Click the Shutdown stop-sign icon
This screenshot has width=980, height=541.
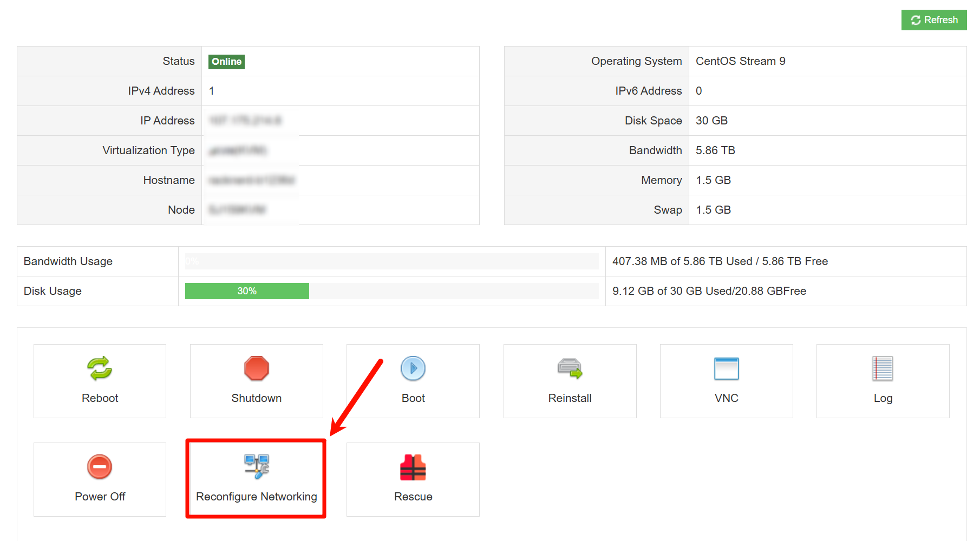pyautogui.click(x=256, y=368)
